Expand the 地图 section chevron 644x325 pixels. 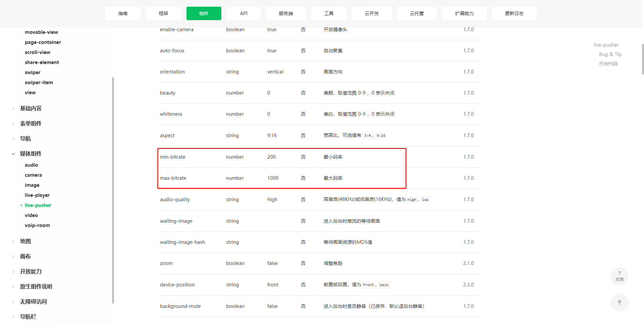[x=13, y=241]
